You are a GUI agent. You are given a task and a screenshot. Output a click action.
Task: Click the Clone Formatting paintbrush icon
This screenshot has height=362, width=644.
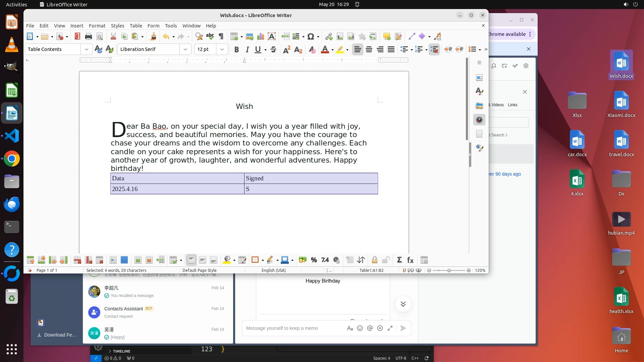pos(153,37)
